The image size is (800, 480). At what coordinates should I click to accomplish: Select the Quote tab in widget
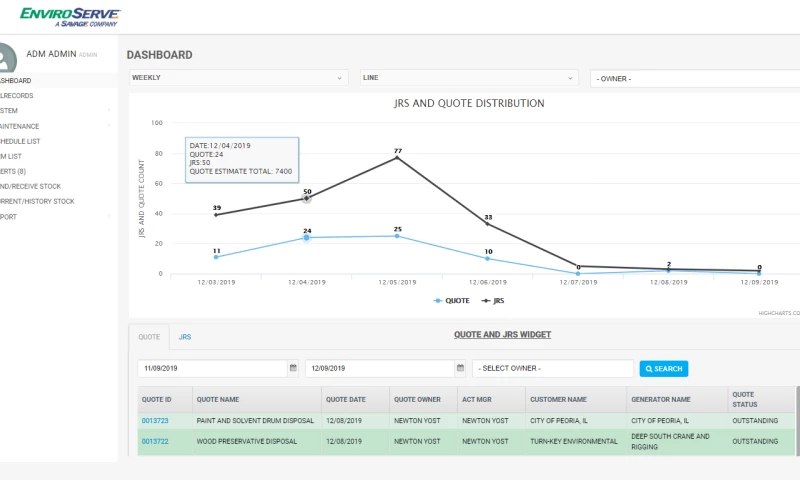(x=149, y=337)
